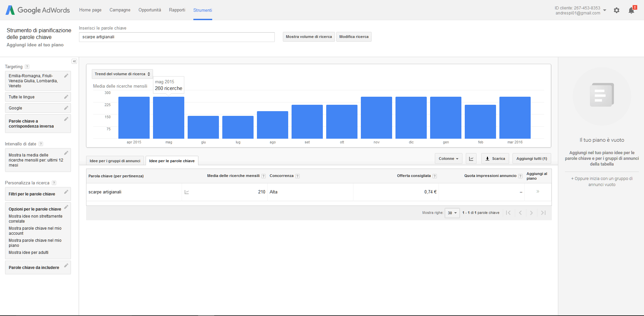
Task: Open the notifications bell
Action: click(x=632, y=10)
